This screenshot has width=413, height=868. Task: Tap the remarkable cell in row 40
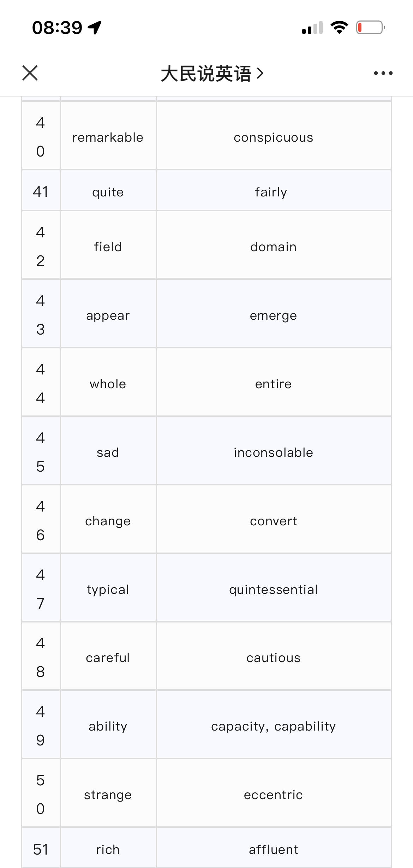click(108, 136)
